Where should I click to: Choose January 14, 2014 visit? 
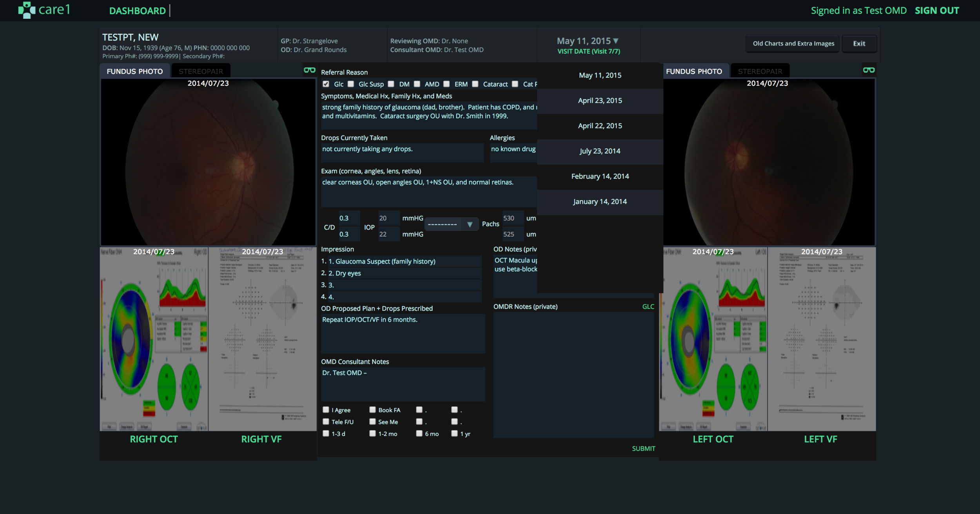pos(600,202)
